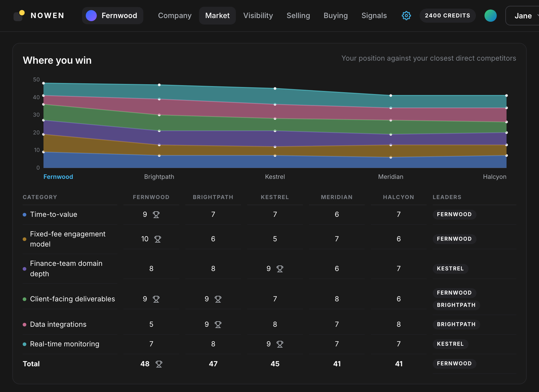This screenshot has width=539, height=392.
Task: Click Brightpath badge in Client-facing deliverables row
Action: pos(456,305)
